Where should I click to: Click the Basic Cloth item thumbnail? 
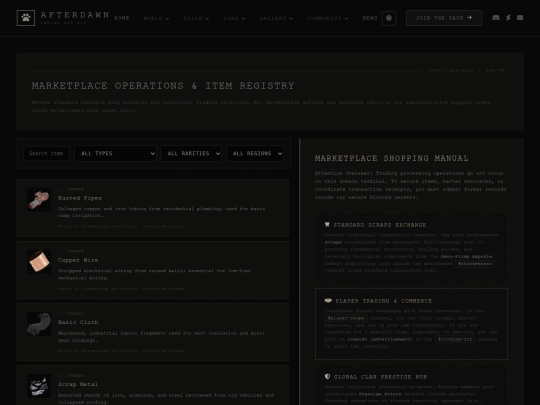pos(39,324)
